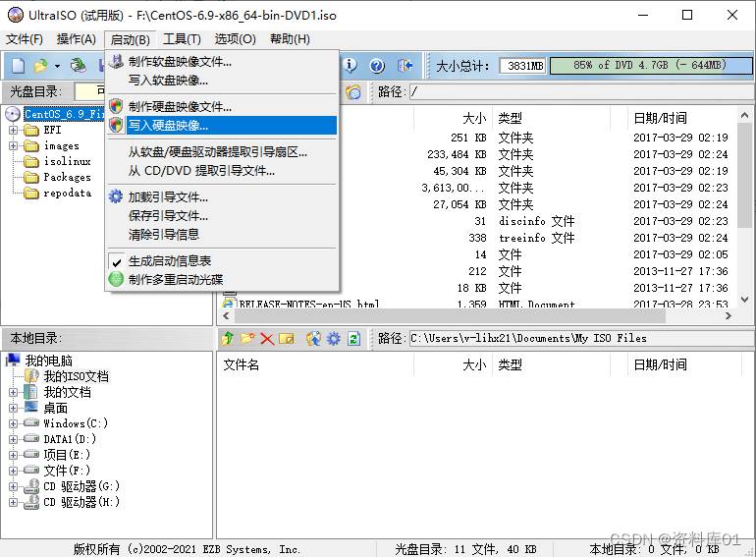Click the Exit door toolbar icon

[405, 65]
